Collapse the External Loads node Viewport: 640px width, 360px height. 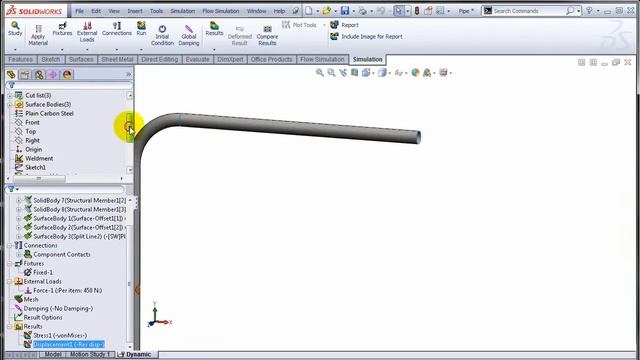point(10,281)
